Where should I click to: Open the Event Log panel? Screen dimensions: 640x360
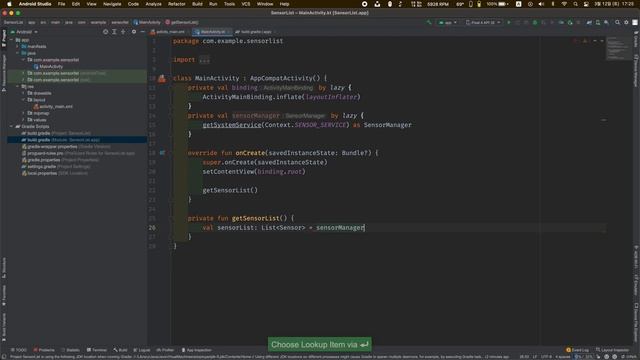click(578, 350)
